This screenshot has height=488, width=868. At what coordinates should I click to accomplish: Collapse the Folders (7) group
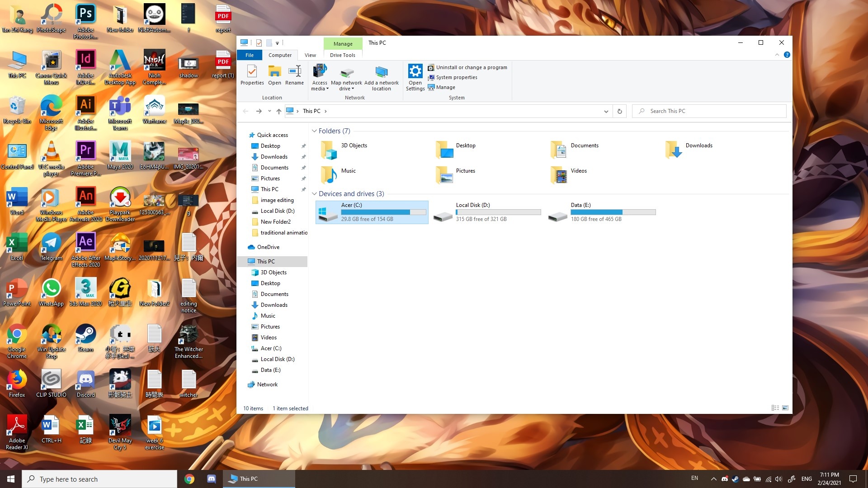(x=314, y=131)
